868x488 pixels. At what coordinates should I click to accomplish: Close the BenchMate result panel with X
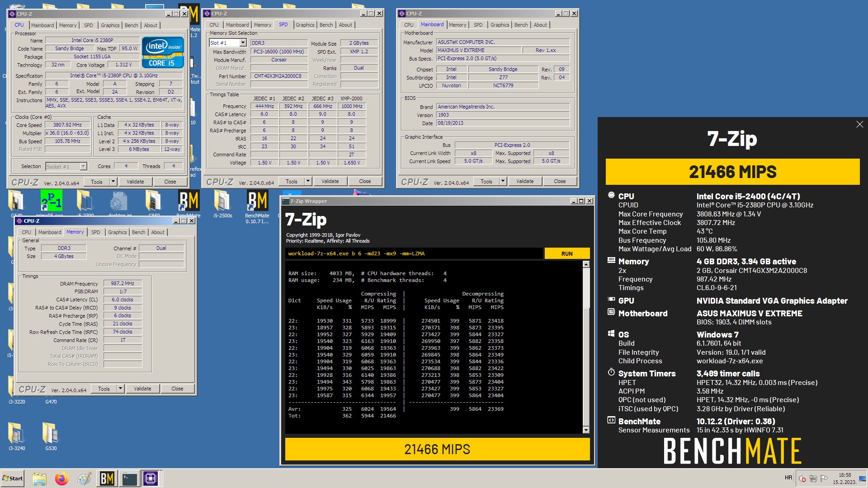[x=859, y=124]
